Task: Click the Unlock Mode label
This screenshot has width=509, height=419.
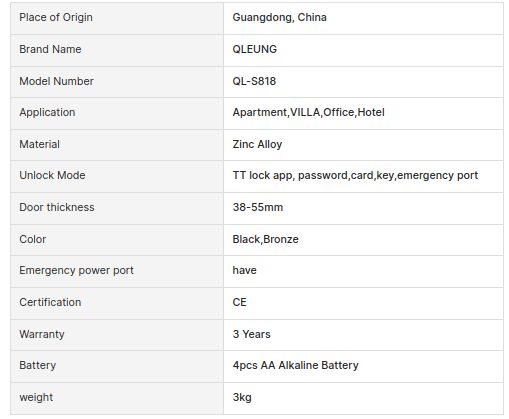Action: (52, 175)
